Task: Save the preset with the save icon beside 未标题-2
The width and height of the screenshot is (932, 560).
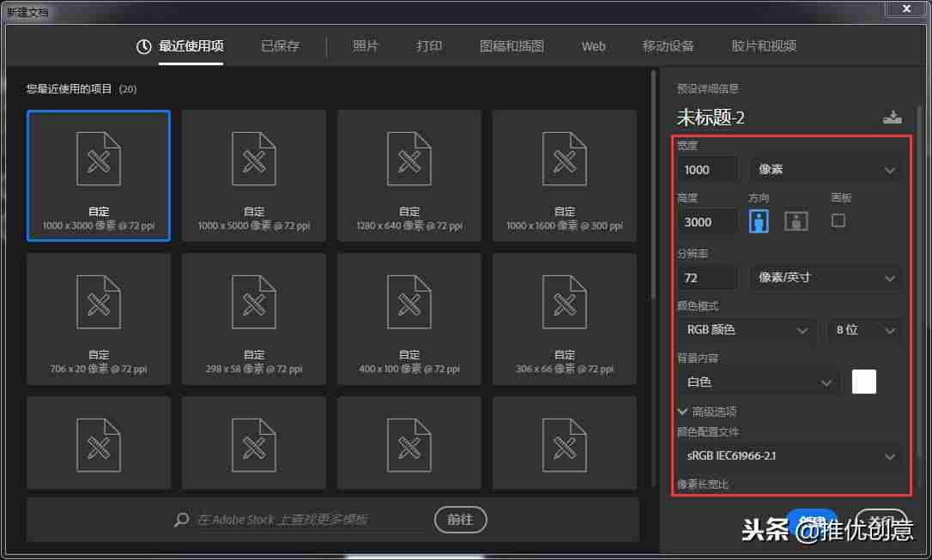Action: pos(892,117)
